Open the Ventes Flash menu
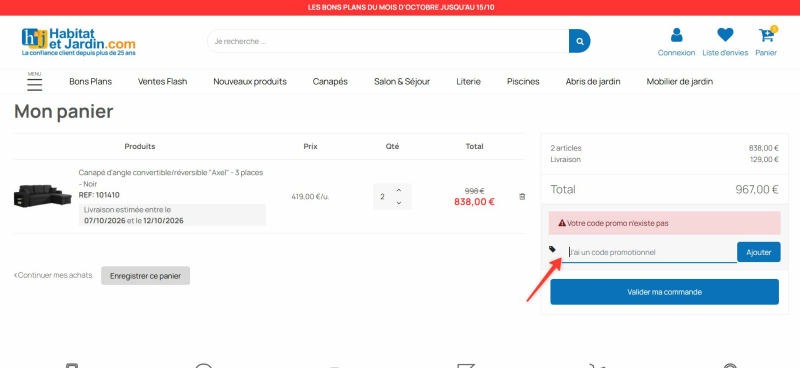 pos(162,82)
